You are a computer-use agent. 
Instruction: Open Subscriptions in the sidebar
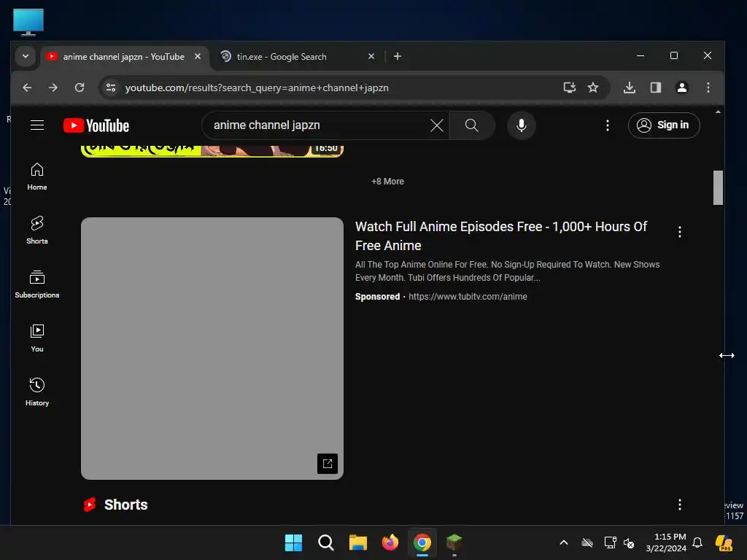coord(37,284)
